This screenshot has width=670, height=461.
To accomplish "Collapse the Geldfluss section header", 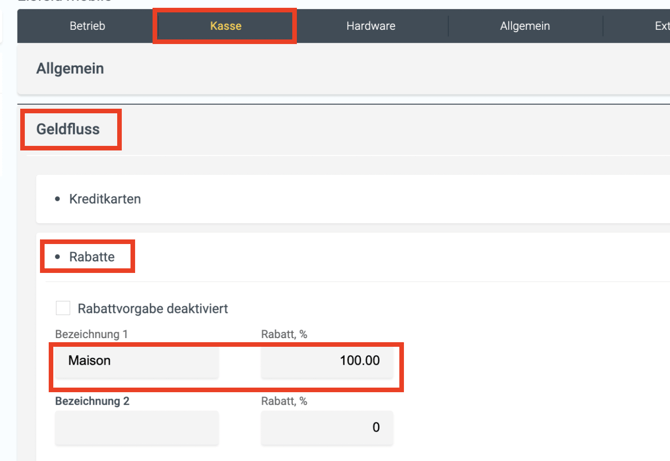I will (x=68, y=129).
